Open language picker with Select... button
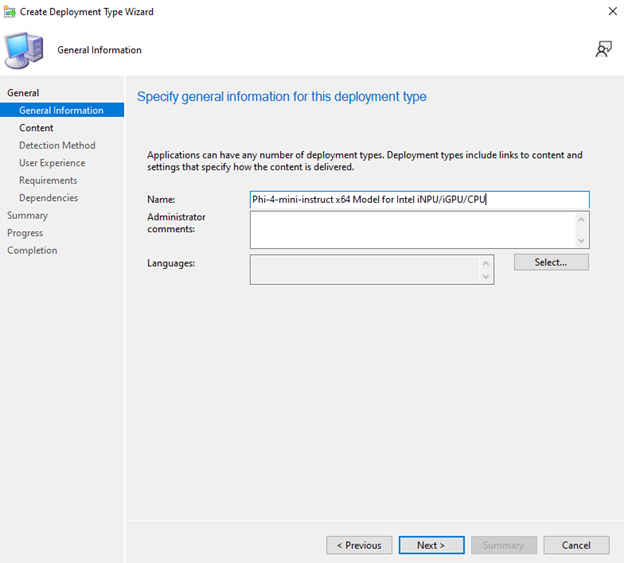The image size is (624, 563). click(x=551, y=262)
